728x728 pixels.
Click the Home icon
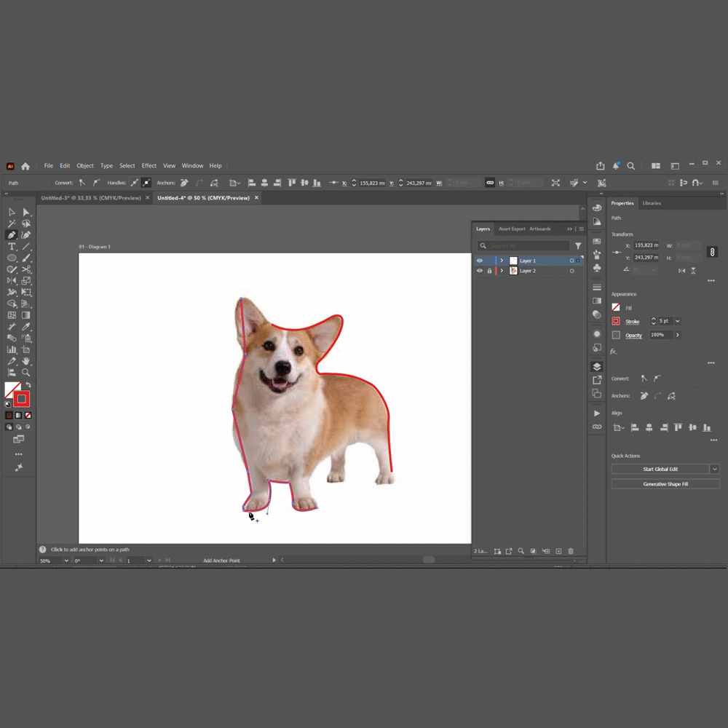(25, 166)
